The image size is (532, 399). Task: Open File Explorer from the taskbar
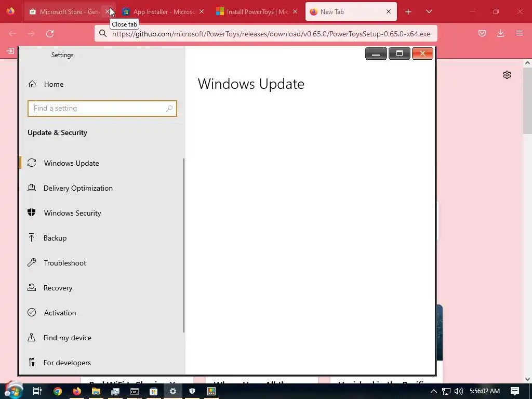[96, 391]
